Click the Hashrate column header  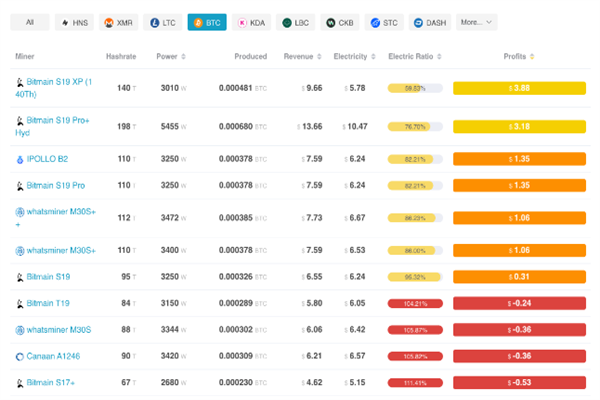pyautogui.click(x=121, y=57)
